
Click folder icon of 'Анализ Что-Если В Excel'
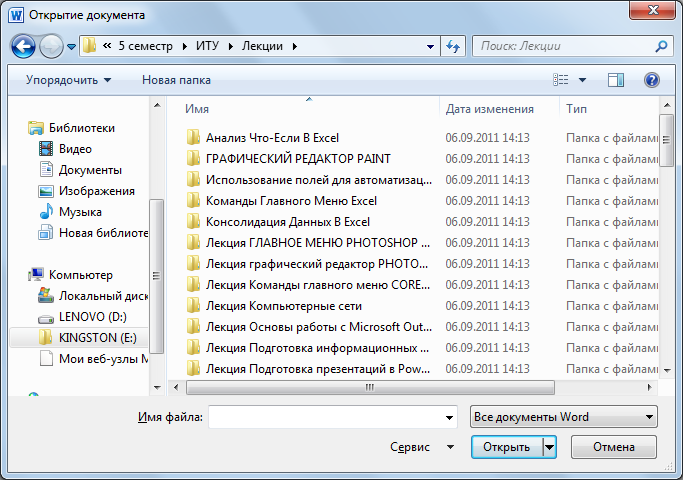193,137
